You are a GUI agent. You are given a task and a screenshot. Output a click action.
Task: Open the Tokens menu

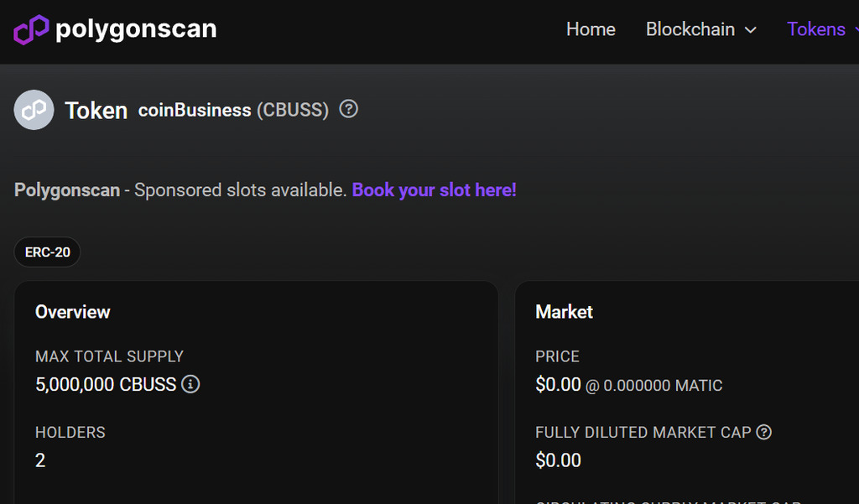pos(822,29)
